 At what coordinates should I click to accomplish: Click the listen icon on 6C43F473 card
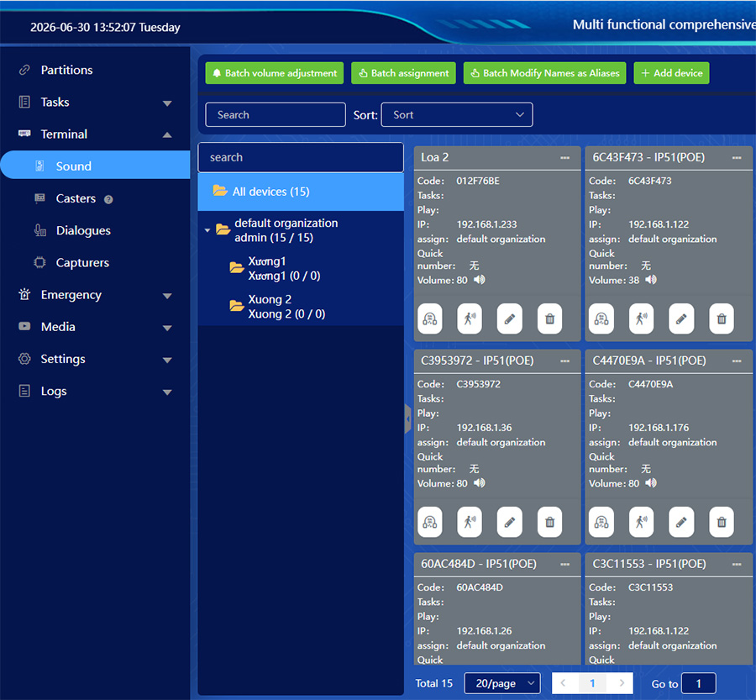[x=601, y=318]
